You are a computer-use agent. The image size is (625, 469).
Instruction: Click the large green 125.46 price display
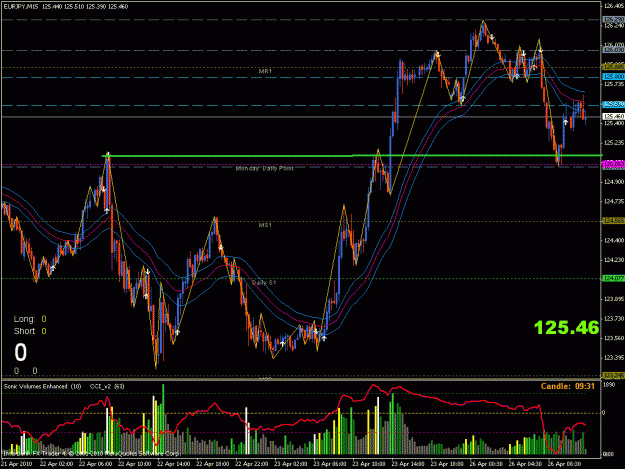tap(566, 328)
